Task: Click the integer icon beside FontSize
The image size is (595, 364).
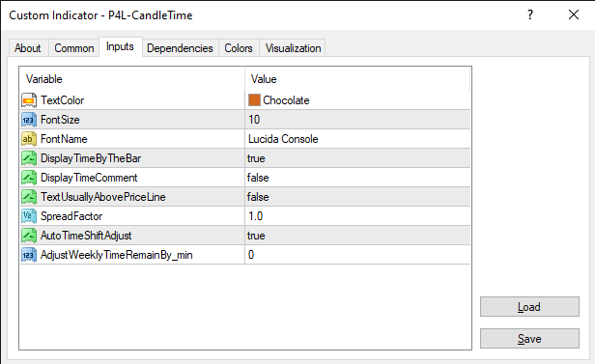Action: (x=29, y=120)
